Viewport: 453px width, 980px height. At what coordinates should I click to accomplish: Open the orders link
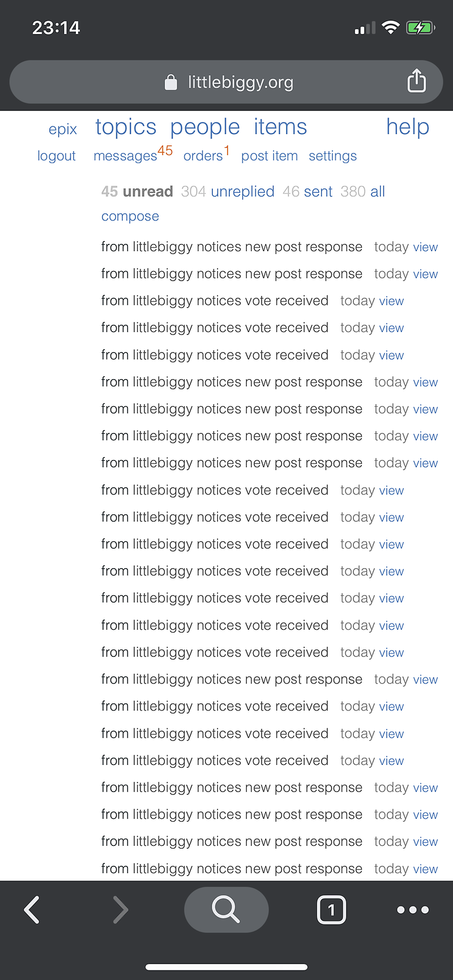(x=203, y=156)
